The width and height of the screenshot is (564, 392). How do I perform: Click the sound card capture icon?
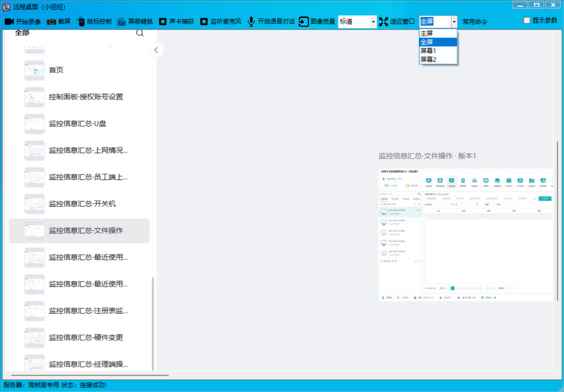click(163, 22)
